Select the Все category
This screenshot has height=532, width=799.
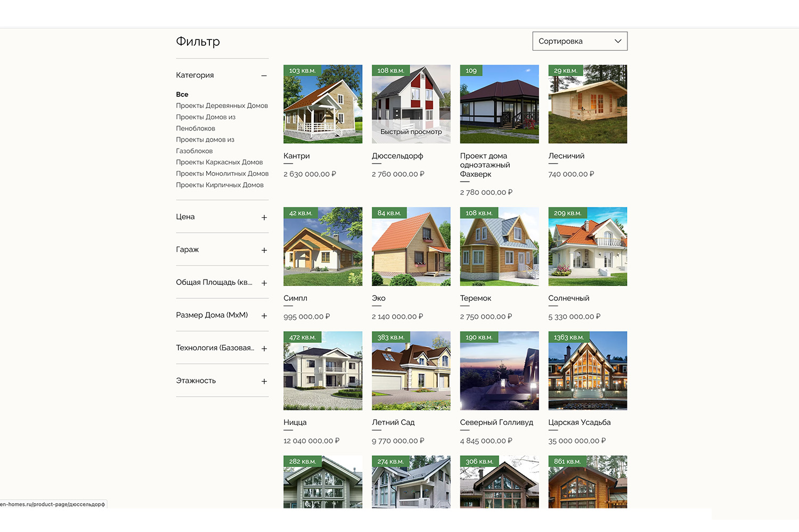(x=182, y=94)
